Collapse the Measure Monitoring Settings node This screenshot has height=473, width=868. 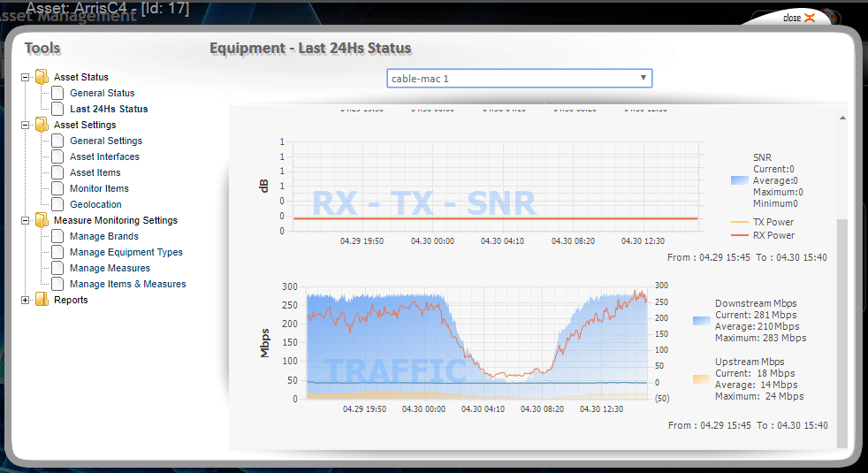pos(26,220)
